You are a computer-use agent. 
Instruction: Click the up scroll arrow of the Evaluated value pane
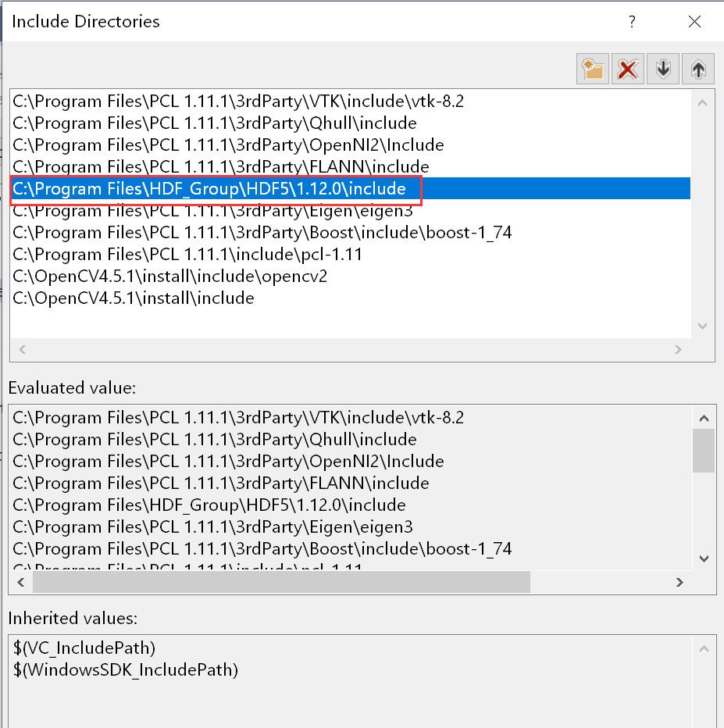tap(704, 417)
